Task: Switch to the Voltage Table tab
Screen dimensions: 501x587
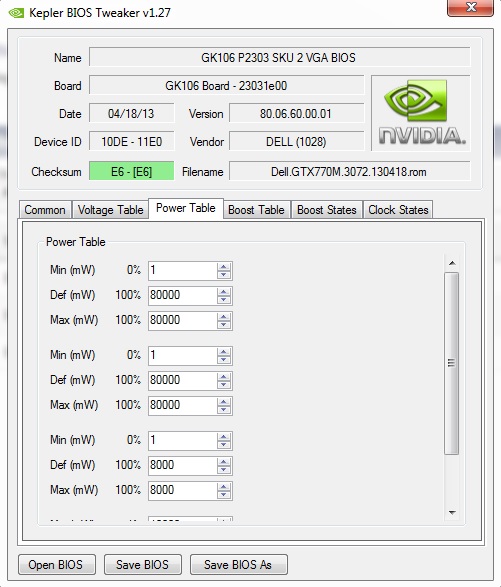Action: click(x=110, y=210)
